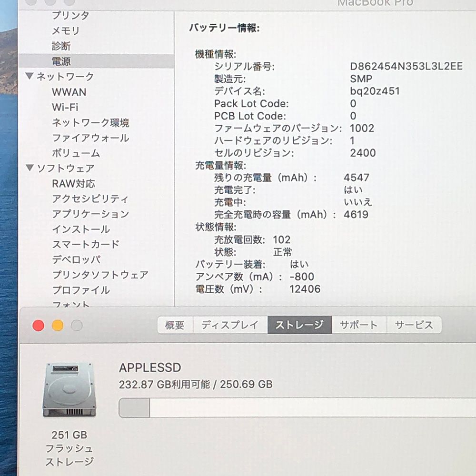Open the 診断 section

coord(62,46)
